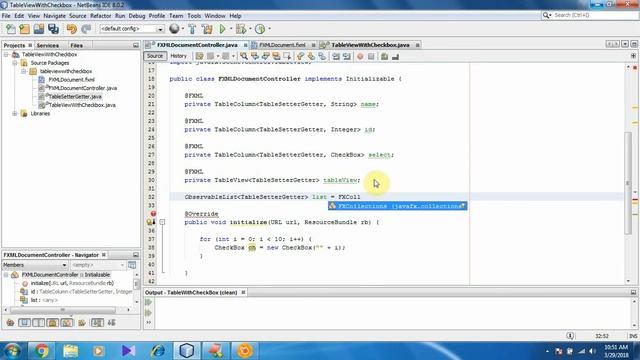Viewport: 640px width, 360px height.
Task: Click the New File toolbar icon
Action: (11, 29)
